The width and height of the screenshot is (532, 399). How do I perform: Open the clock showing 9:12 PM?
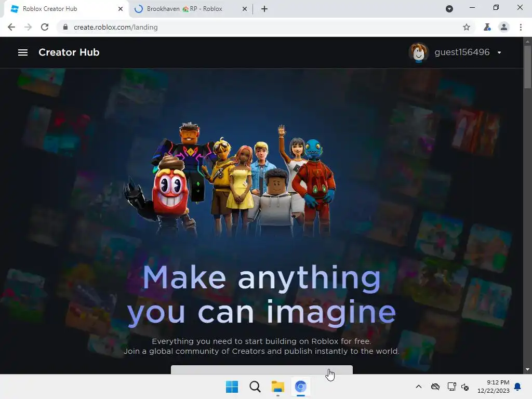pos(494,387)
